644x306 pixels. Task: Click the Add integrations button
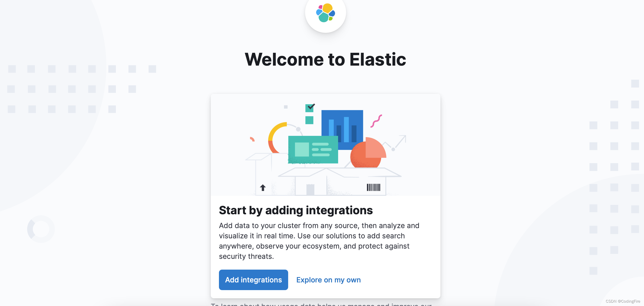coord(253,279)
